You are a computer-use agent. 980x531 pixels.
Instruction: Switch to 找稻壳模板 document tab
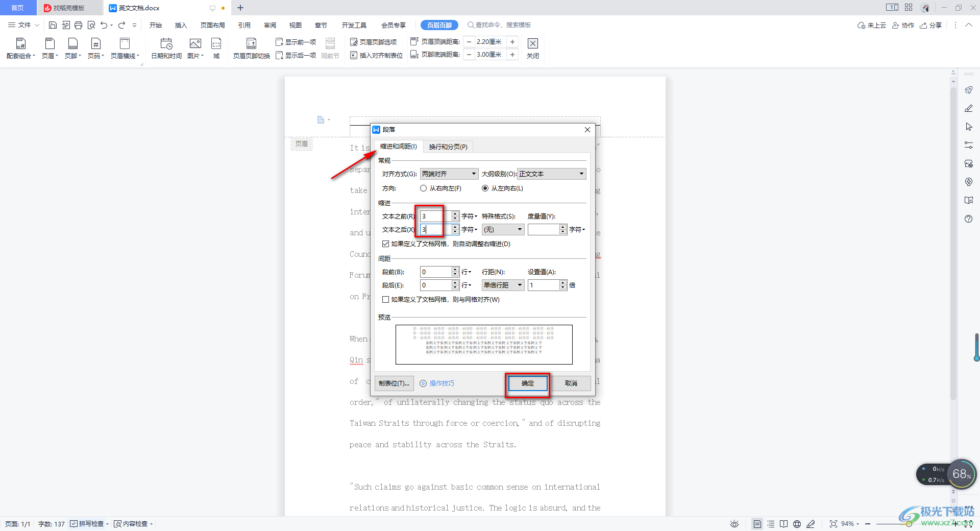tap(69, 8)
